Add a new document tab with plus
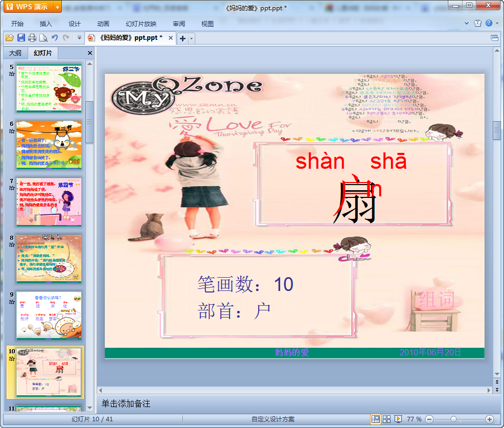Image resolution: width=504 pixels, height=428 pixels. click(182, 38)
